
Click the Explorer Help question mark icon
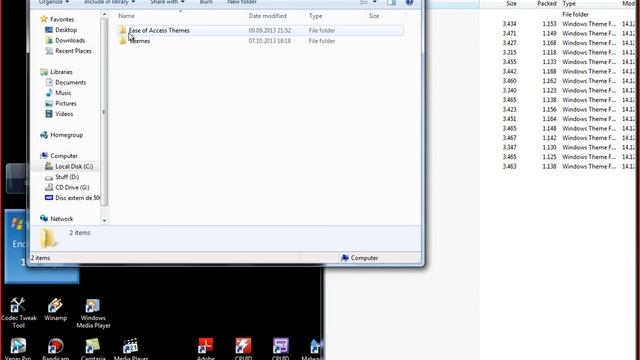(409, 2)
